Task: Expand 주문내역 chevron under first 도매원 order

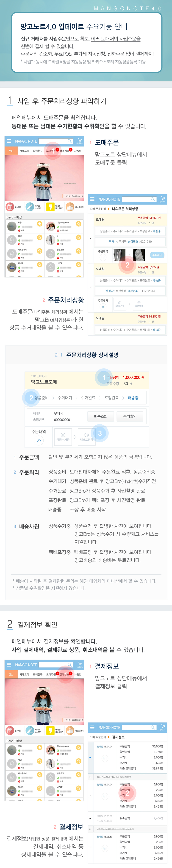Action: click(103, 257)
